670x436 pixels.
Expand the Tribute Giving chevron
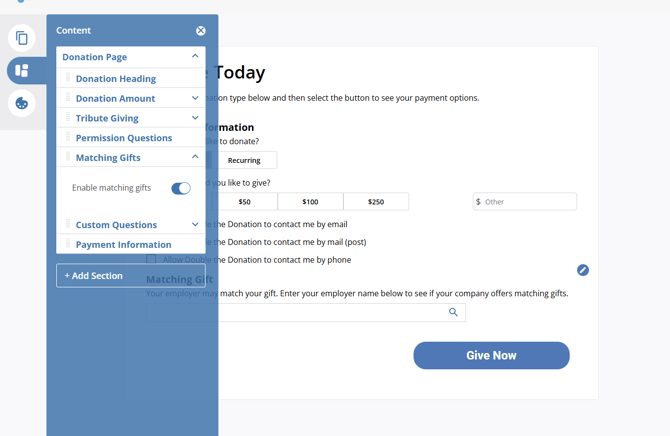[195, 118]
